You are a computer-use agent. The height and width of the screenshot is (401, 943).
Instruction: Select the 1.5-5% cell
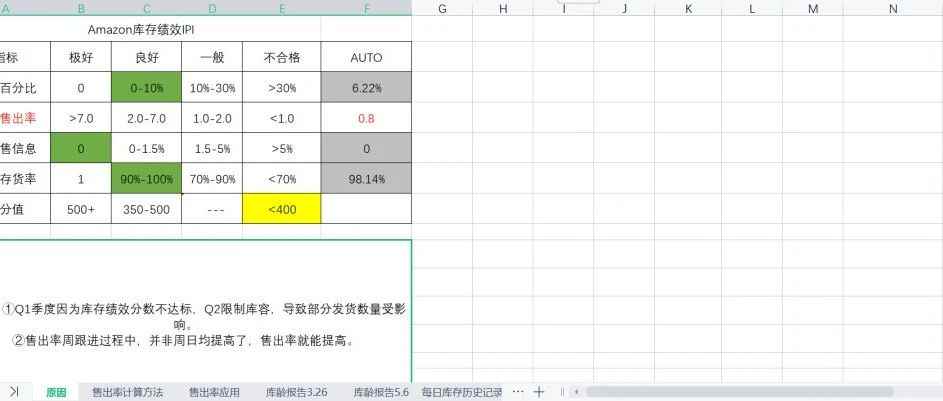coord(212,148)
